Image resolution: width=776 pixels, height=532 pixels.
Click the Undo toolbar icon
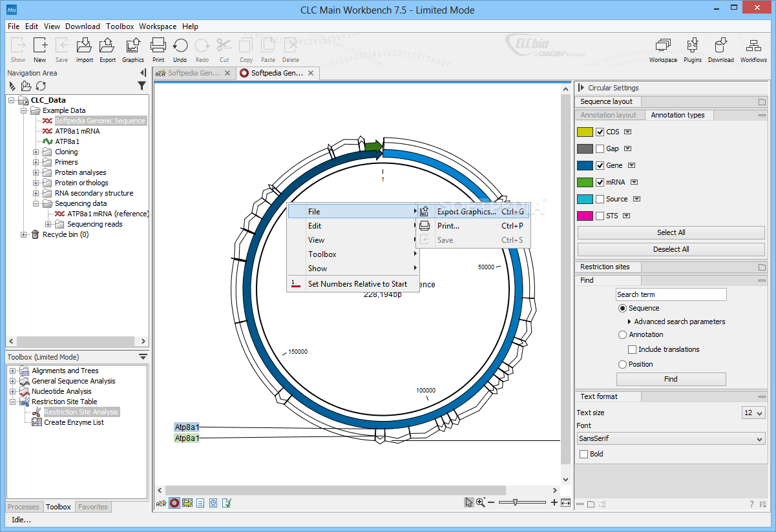(180, 49)
